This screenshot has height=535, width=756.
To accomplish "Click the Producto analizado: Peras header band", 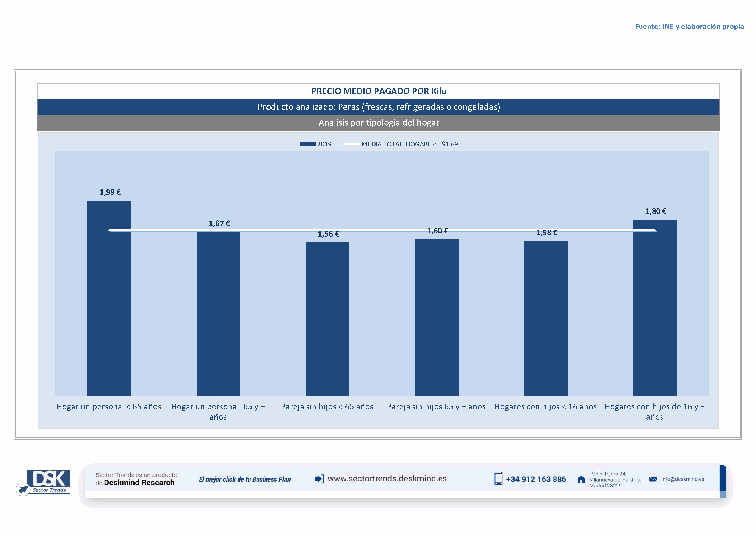I will coord(379,107).
